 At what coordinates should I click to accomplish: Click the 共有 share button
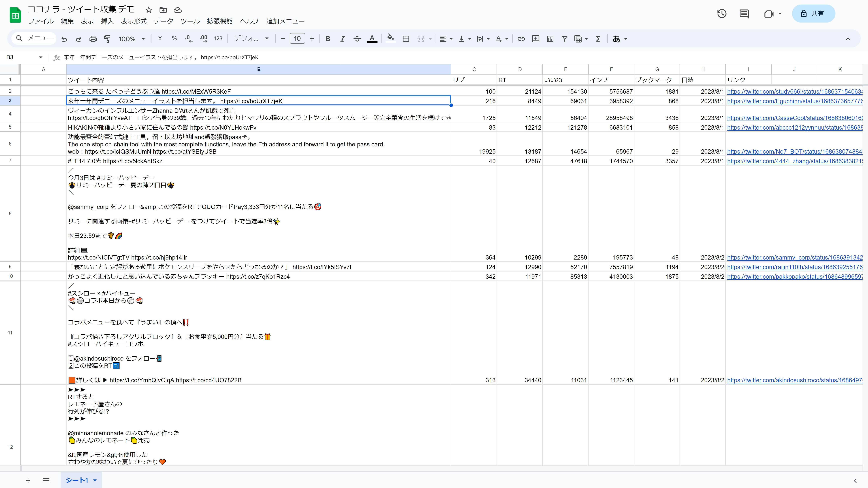[x=813, y=14]
